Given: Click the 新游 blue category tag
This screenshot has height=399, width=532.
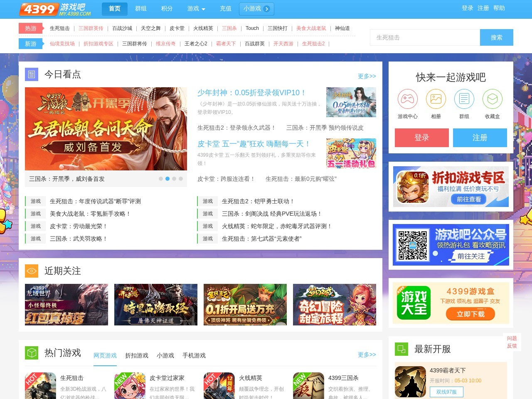Looking at the screenshot, I should coord(31,44).
